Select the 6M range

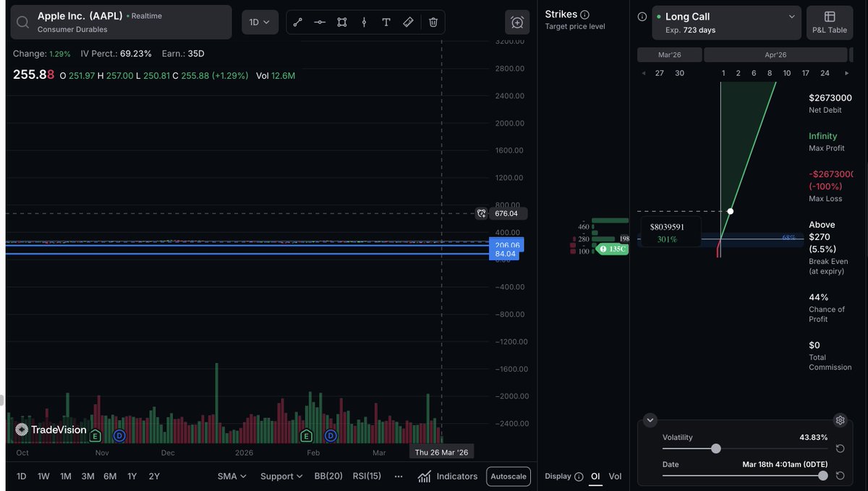110,477
